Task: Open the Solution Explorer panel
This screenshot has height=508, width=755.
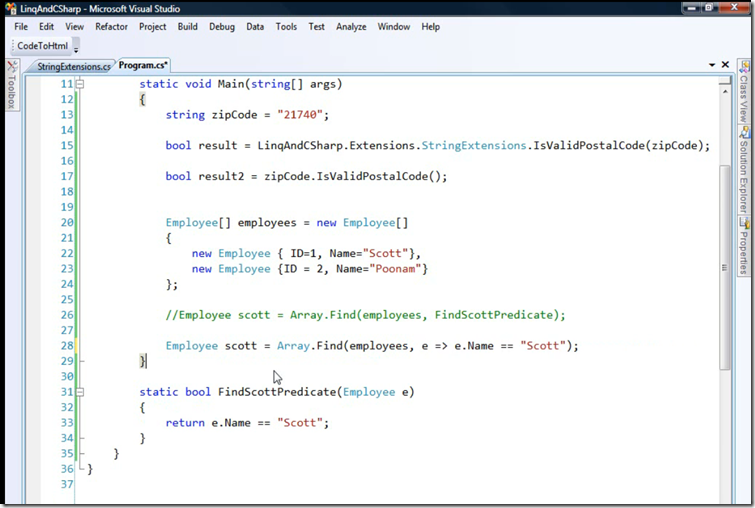Action: pyautogui.click(x=744, y=170)
